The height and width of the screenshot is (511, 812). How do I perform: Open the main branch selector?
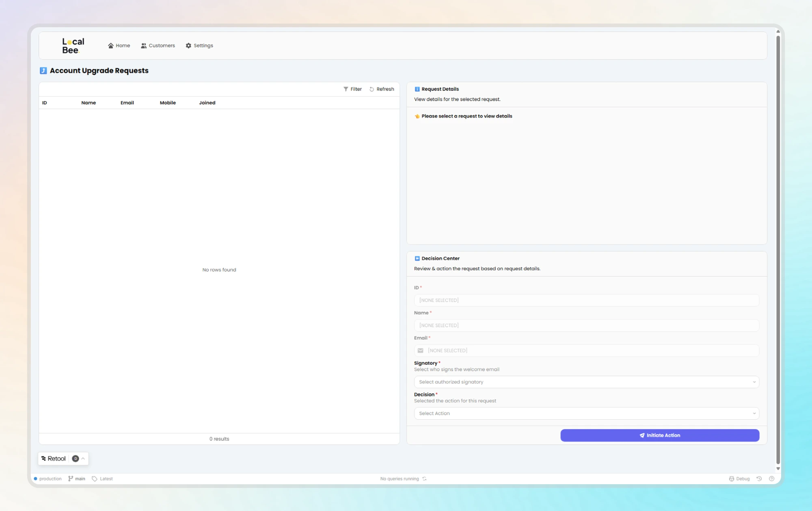click(77, 479)
